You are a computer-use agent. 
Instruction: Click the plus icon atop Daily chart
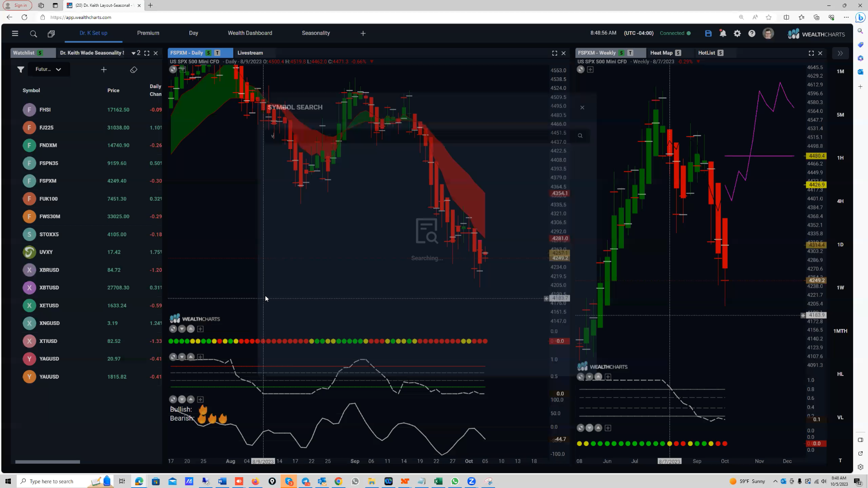[183, 70]
